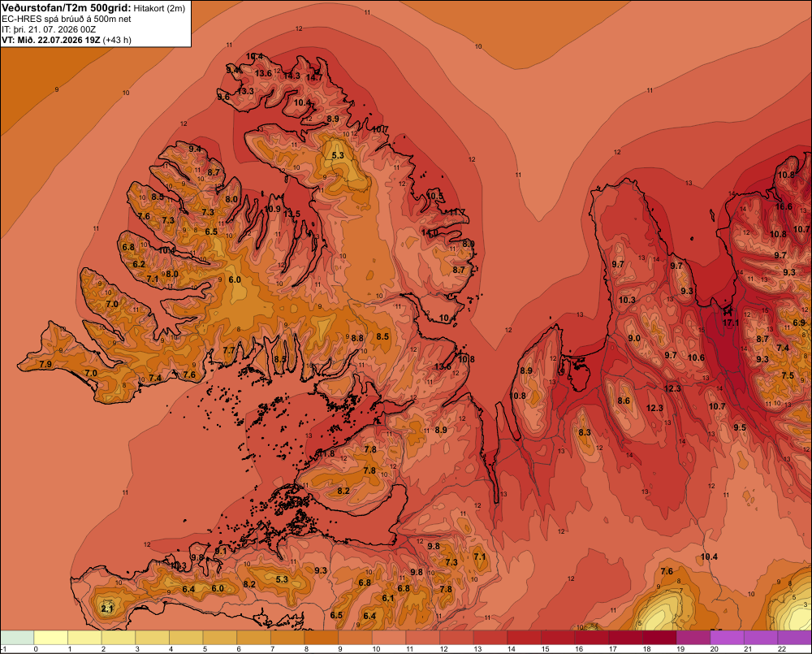
Task: Select the 17.1 temperature value on the map
Action: tap(731, 323)
